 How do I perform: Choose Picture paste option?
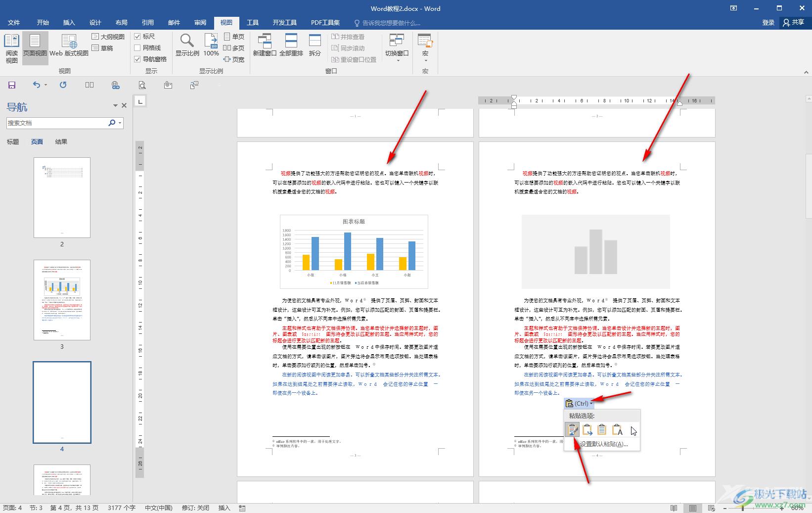click(x=602, y=430)
